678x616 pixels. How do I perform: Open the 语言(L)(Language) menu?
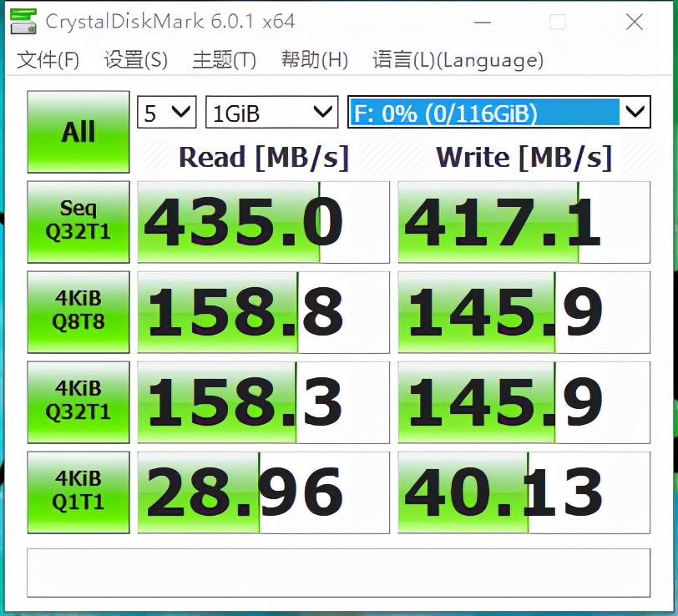coord(458,59)
